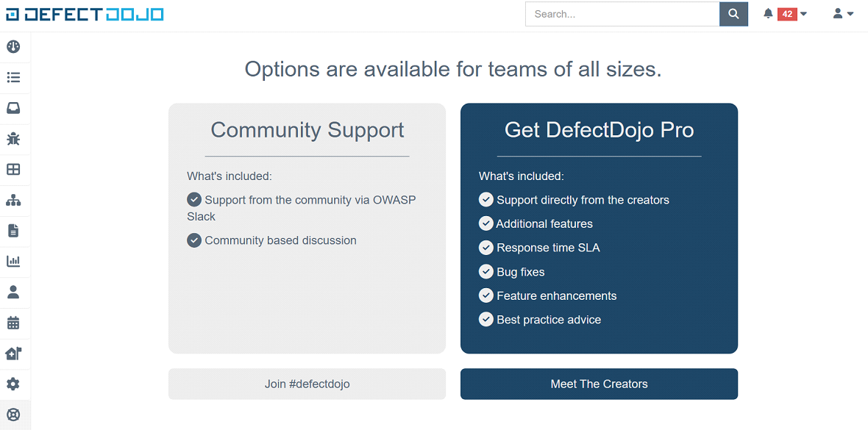
Task: Select the life-ring help icon at bottom
Action: point(15,415)
